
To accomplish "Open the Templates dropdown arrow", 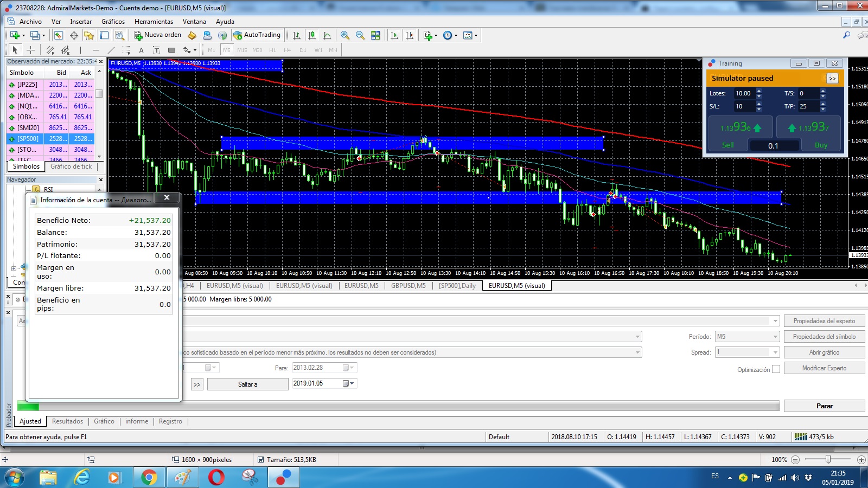I will (x=476, y=36).
